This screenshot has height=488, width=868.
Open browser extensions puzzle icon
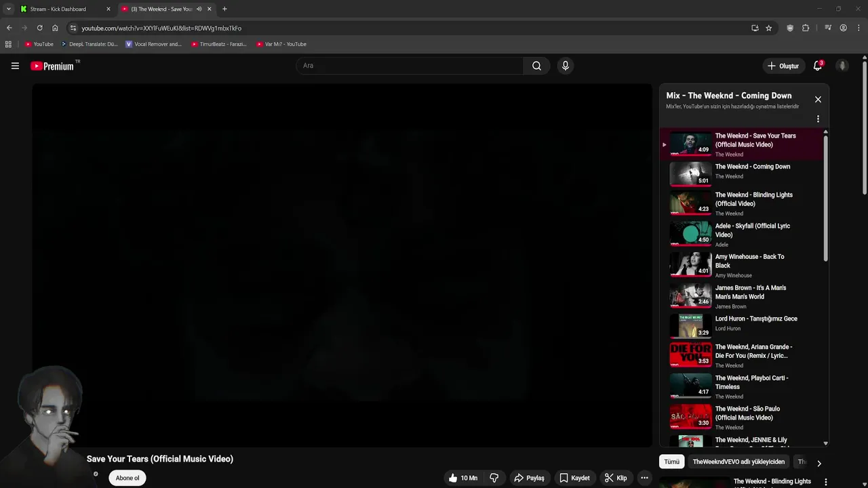806,28
